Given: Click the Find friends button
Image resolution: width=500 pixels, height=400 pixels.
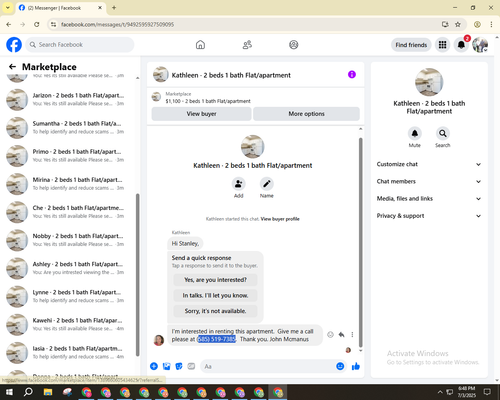Looking at the screenshot, I should [411, 45].
